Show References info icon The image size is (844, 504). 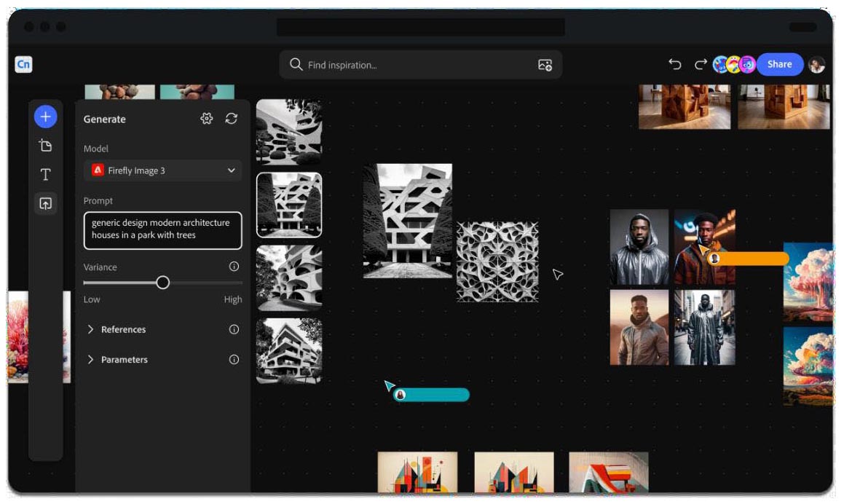tap(234, 329)
